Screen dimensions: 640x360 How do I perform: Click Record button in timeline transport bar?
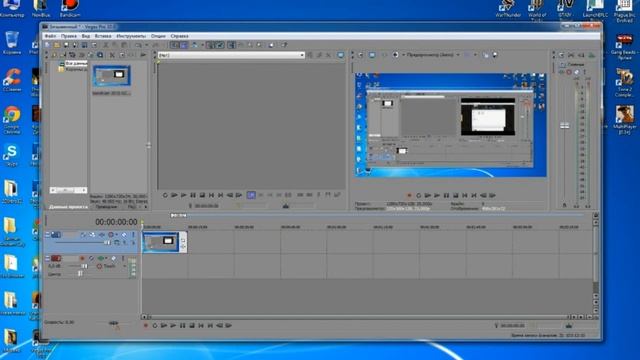(145, 326)
